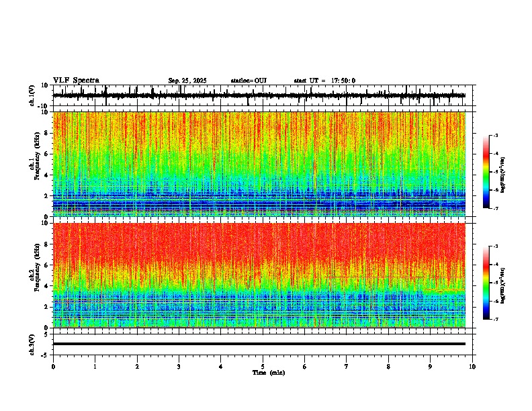Click the ch.3 flat black voltage trace
Screen dimensions: 532x411
[x=259, y=344]
